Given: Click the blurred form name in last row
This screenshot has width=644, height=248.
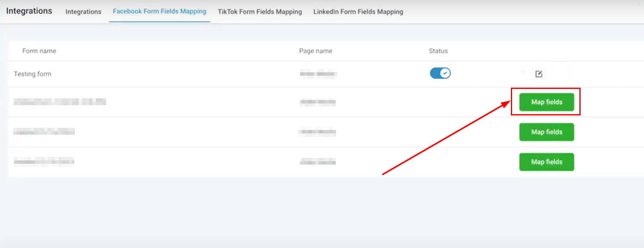Looking at the screenshot, I should tap(44, 162).
